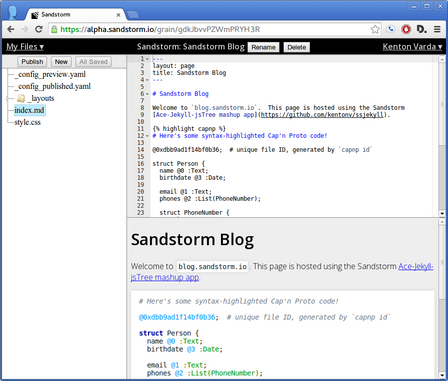Screen dimensions: 448x381
Task: Click github.com/kentonv/ssjekyll URL in editor
Action: tap(322, 115)
